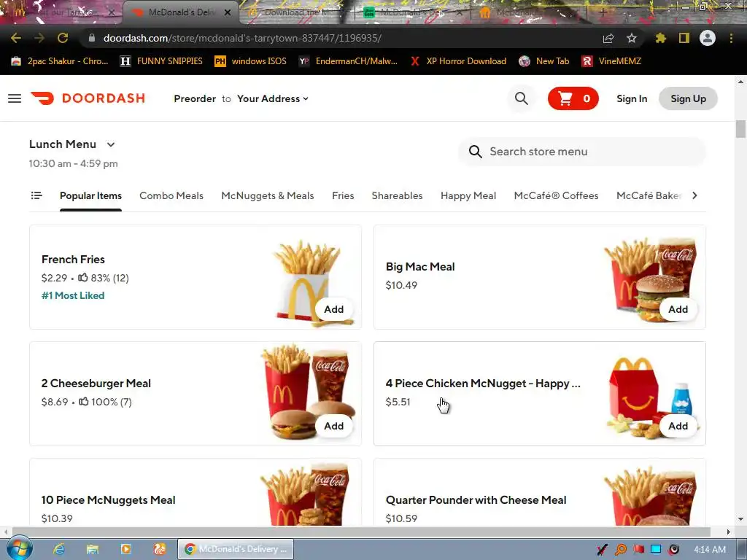Click the Windows Start orb
Image resolution: width=747 pixels, height=560 pixels.
pyautogui.click(x=19, y=549)
